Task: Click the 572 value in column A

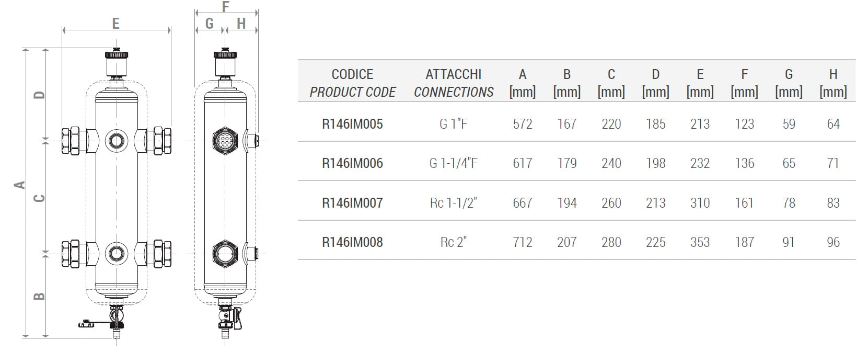Action: pyautogui.click(x=523, y=124)
